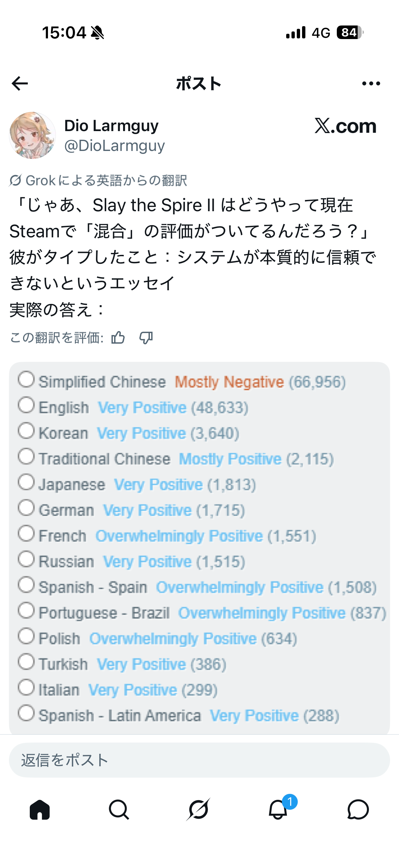Go to the Home tab icon
This screenshot has height=868, width=399.
40,809
